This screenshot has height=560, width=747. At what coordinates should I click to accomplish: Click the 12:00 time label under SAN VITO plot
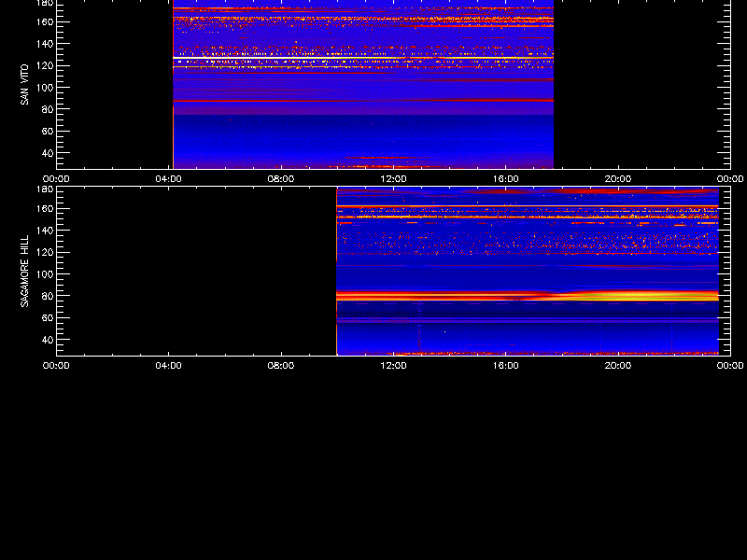click(393, 179)
